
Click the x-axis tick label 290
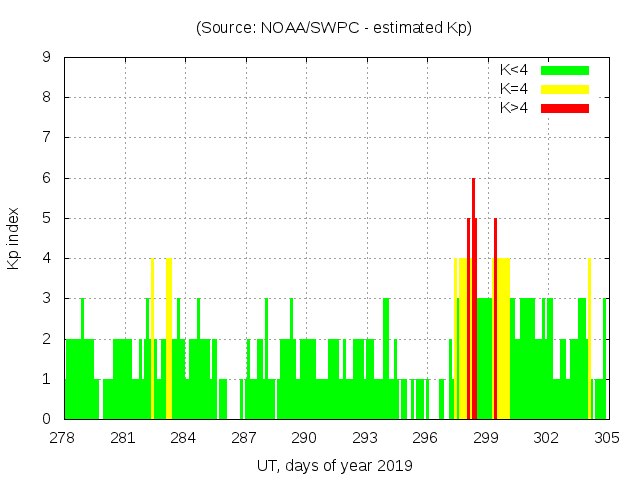click(305, 438)
